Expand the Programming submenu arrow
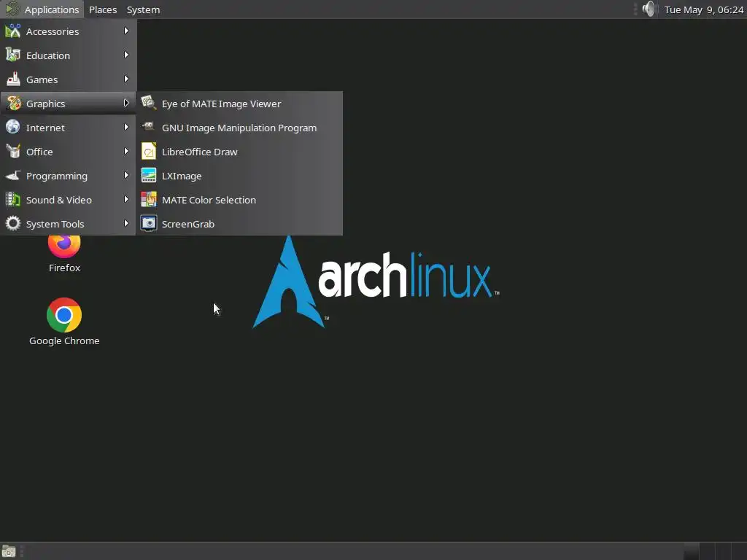Screen dimensions: 747x560 [126, 175]
